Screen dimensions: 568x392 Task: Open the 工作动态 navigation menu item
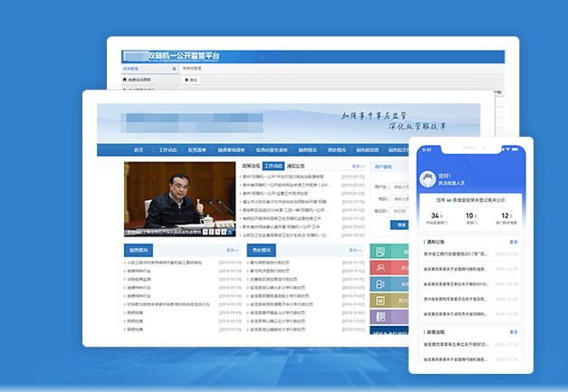pos(168,150)
